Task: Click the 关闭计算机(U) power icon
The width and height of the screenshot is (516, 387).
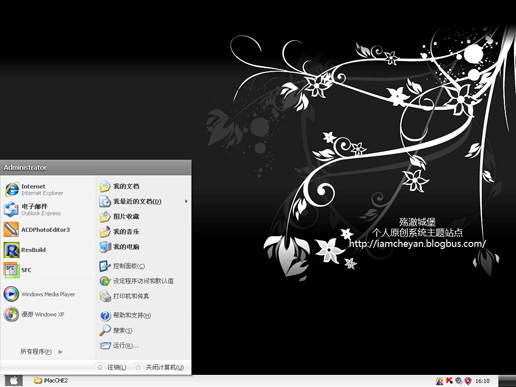Action: 138,367
